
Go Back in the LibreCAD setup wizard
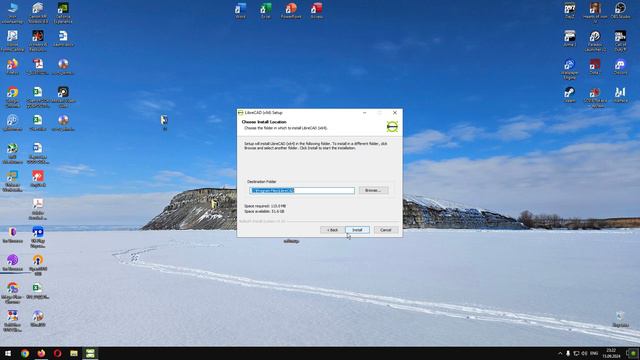coord(332,230)
